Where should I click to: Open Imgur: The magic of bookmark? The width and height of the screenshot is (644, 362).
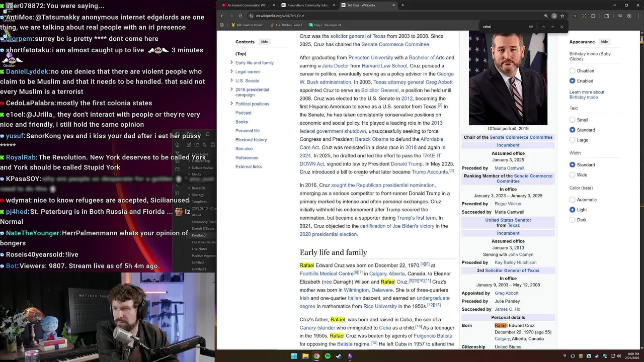(x=326, y=25)
